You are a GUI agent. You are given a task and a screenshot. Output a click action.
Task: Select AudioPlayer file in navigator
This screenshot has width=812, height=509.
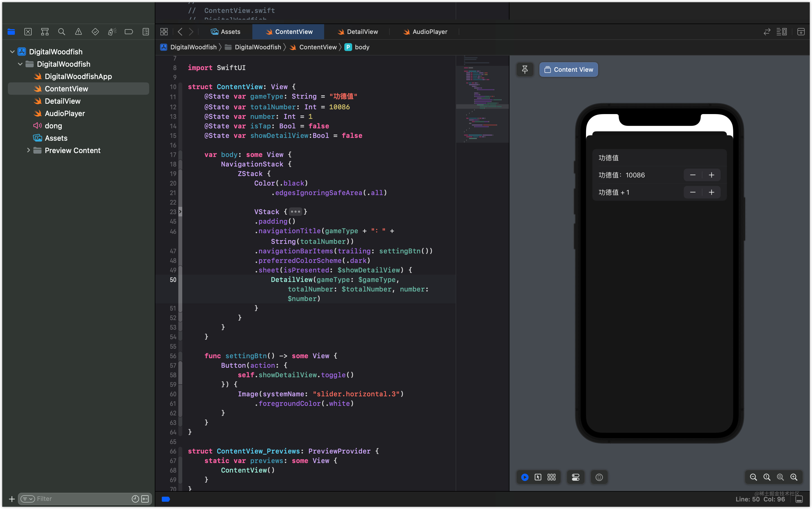coord(78,114)
